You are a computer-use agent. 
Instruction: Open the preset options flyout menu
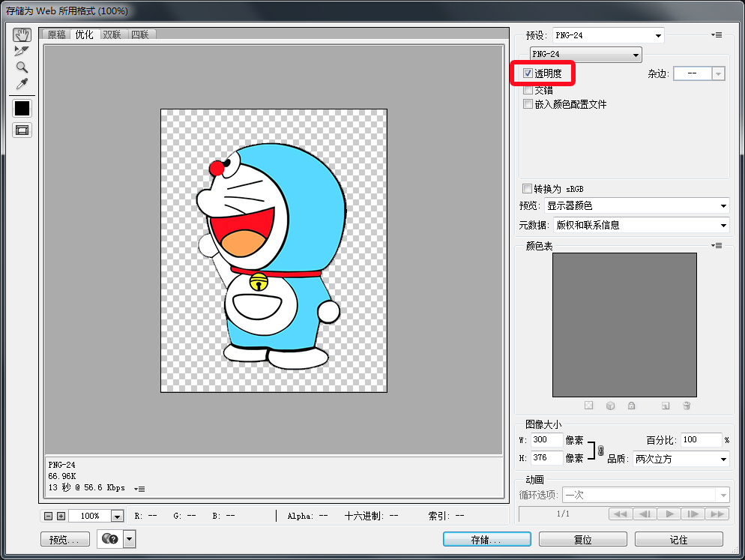tap(717, 34)
